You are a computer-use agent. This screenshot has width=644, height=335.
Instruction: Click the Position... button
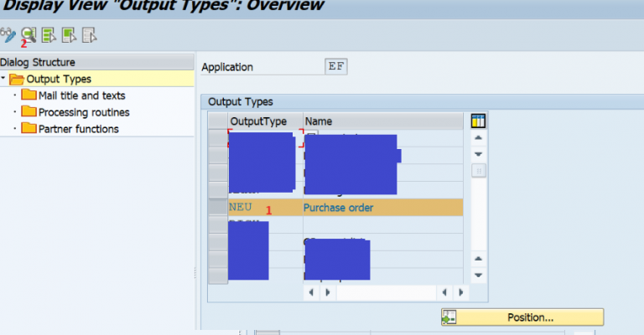pyautogui.click(x=522, y=317)
